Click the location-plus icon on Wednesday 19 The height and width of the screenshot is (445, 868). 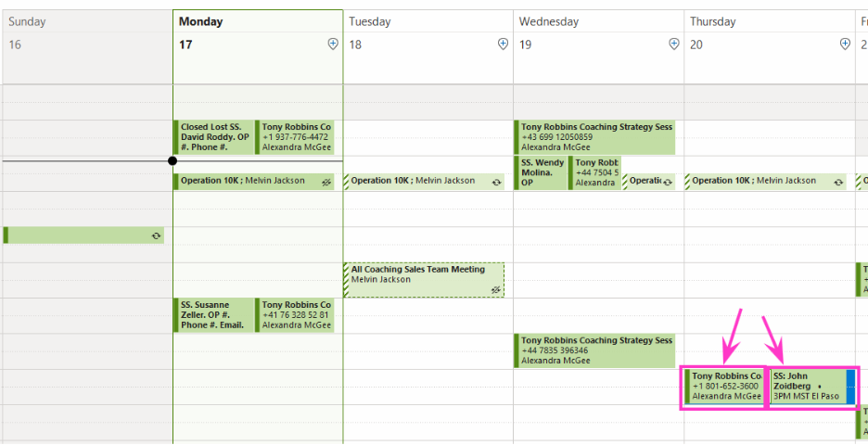click(673, 44)
